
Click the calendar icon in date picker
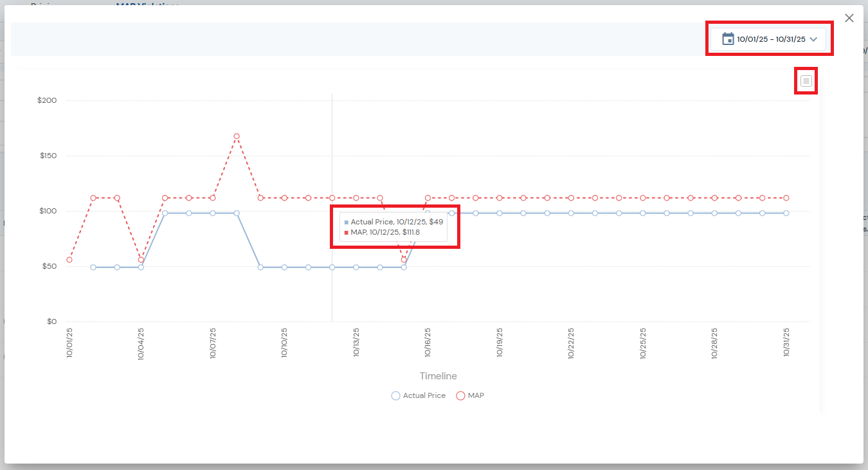[728, 39]
